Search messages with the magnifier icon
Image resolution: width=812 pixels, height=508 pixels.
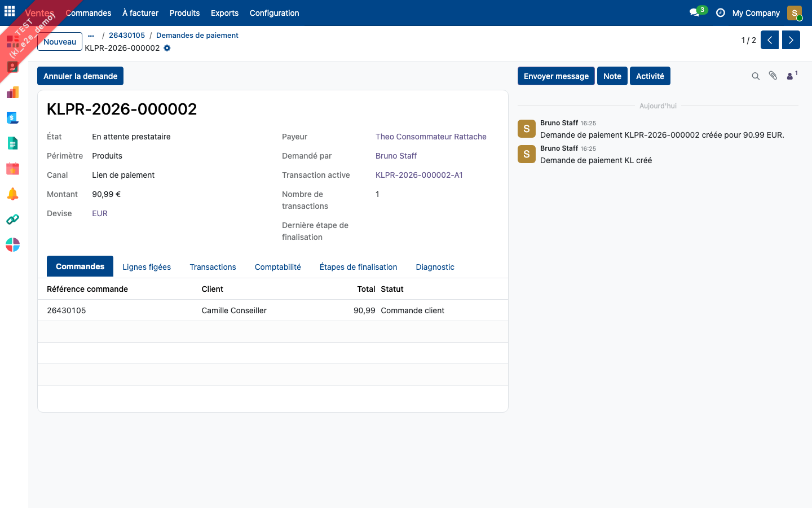point(756,76)
